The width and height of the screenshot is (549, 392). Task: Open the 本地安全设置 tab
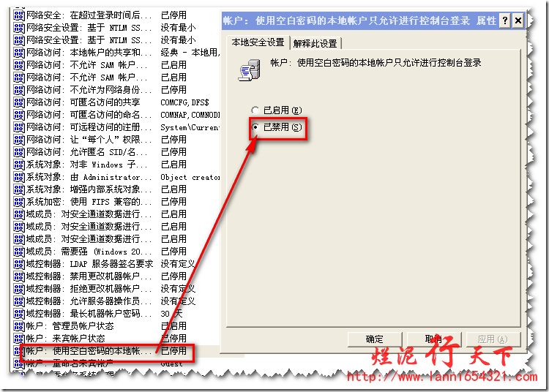coord(258,42)
